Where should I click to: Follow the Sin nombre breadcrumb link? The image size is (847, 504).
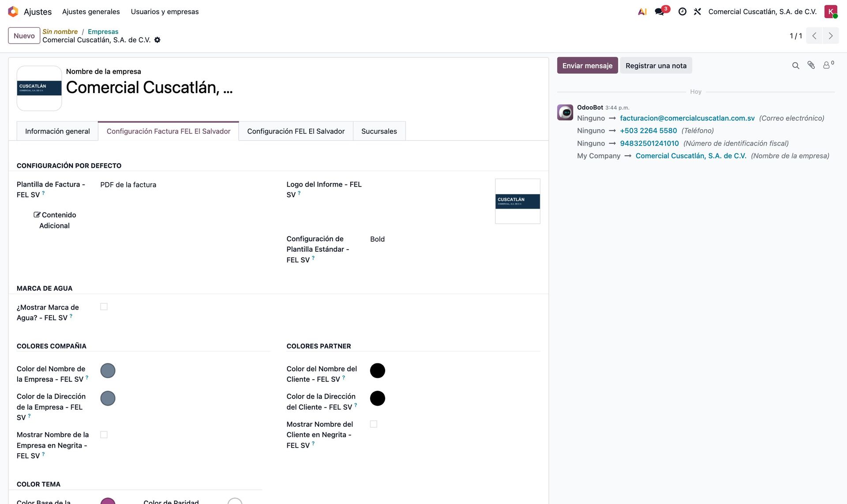click(60, 31)
